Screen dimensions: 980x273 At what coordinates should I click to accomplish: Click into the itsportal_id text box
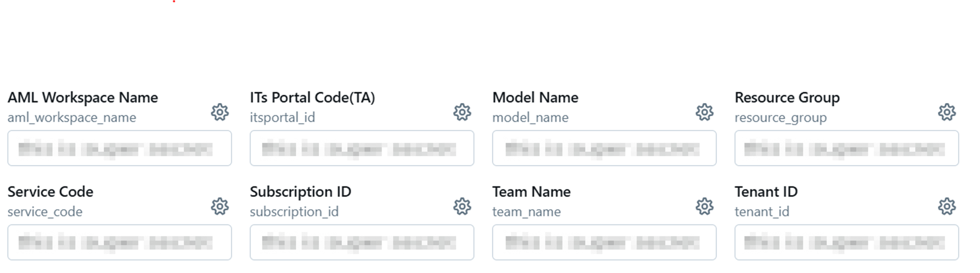coord(362,148)
